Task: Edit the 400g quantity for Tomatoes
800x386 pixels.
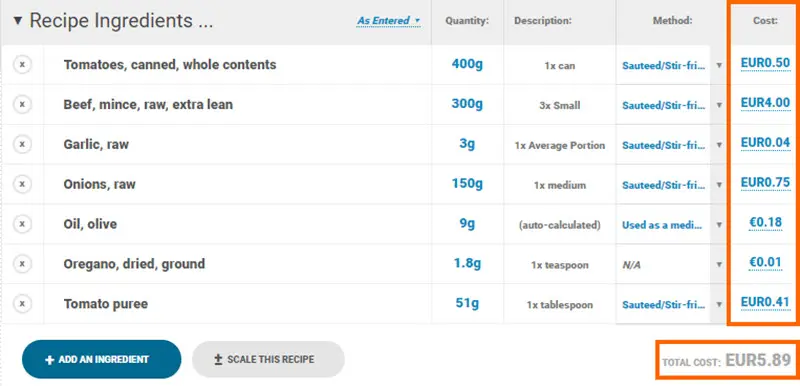Action: [467, 64]
